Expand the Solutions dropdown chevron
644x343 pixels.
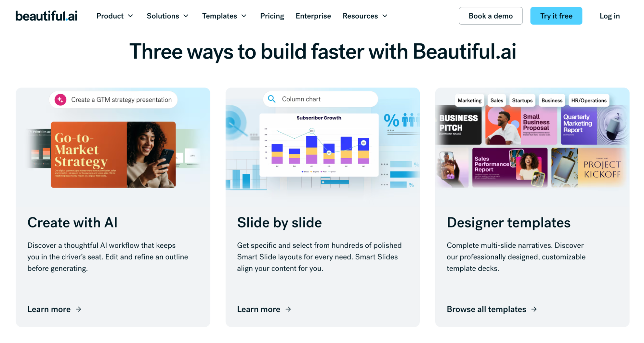coord(186,16)
